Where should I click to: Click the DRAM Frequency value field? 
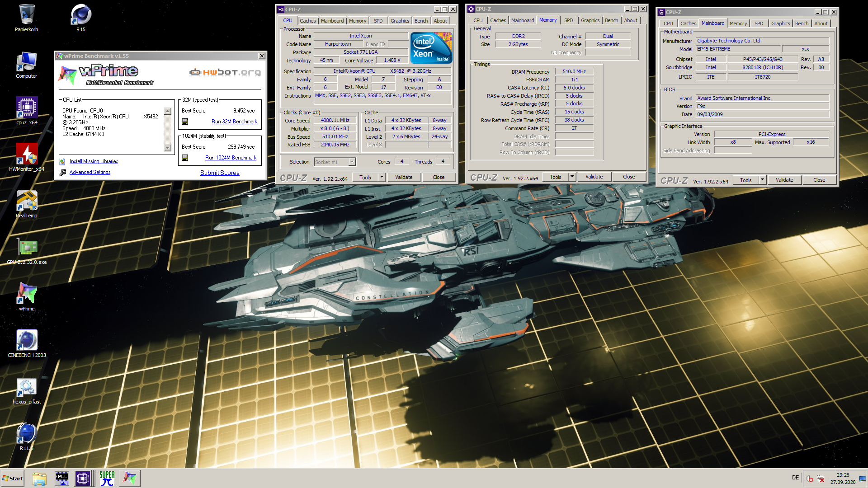574,71
